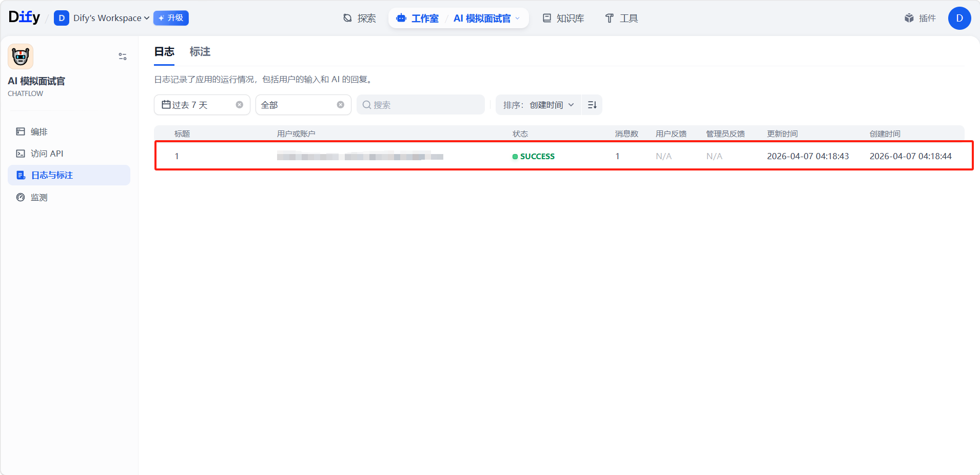Viewport: 980px width, 475px height.
Task: Open the 工具 tools page
Action: click(x=621, y=18)
